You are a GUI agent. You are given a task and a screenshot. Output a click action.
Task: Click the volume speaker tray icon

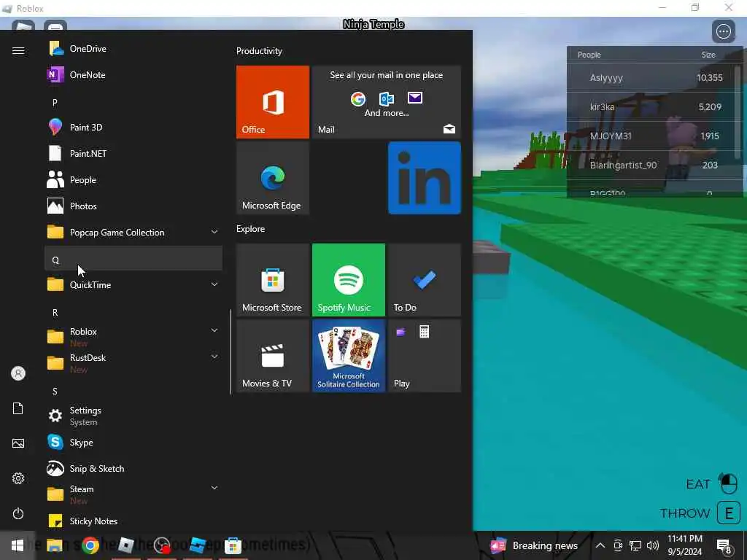[653, 545]
